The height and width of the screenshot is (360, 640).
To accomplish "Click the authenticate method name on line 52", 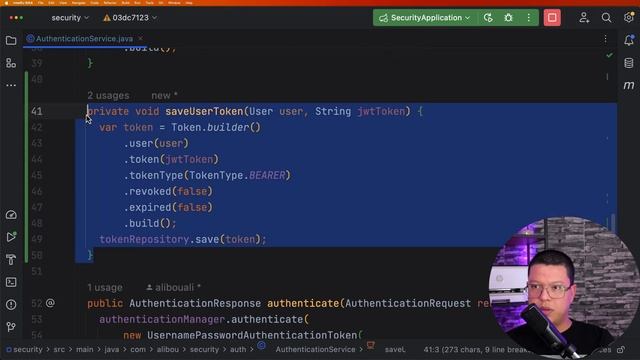I will [x=303, y=303].
